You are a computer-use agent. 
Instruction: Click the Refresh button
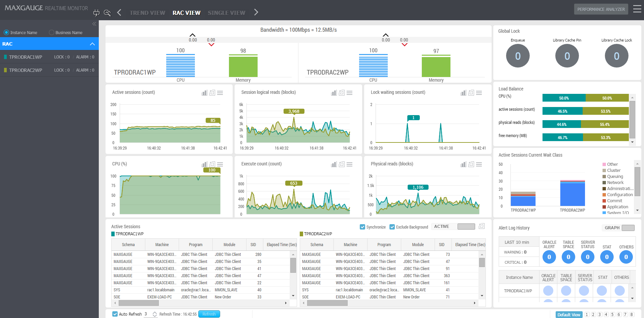point(209,314)
